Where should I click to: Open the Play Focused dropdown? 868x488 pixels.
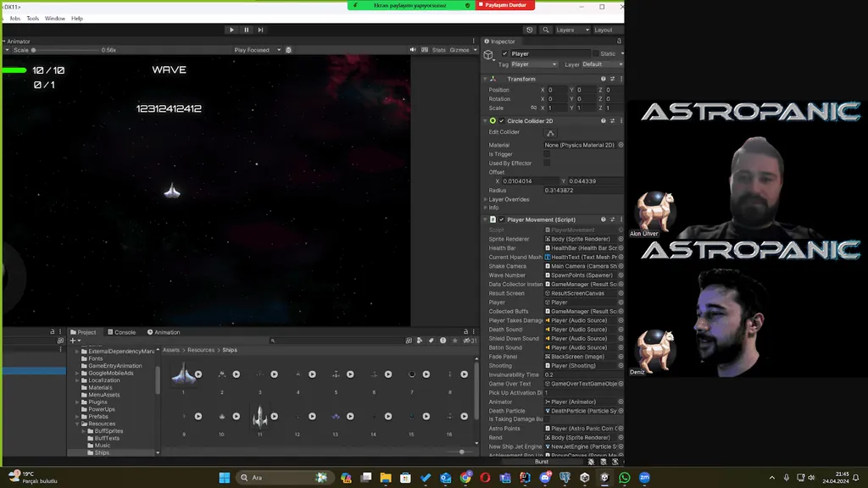(x=257, y=50)
